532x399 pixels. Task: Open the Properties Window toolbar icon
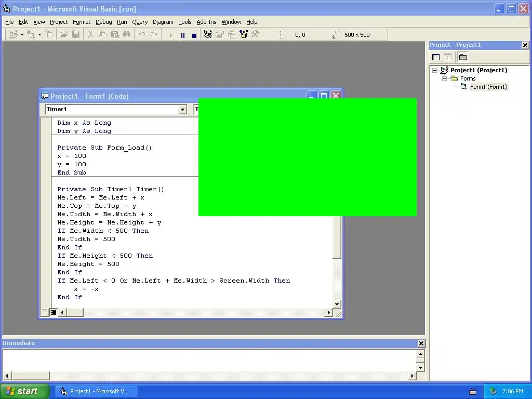pos(220,35)
